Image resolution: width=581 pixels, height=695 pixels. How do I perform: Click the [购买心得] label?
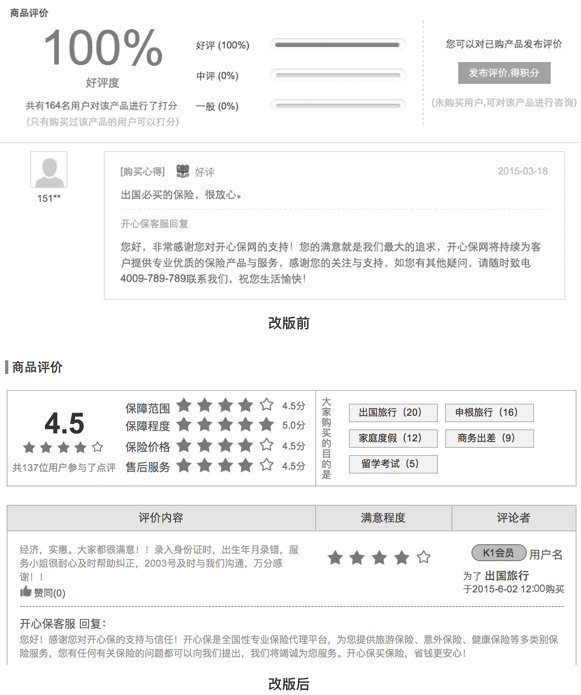tap(142, 172)
